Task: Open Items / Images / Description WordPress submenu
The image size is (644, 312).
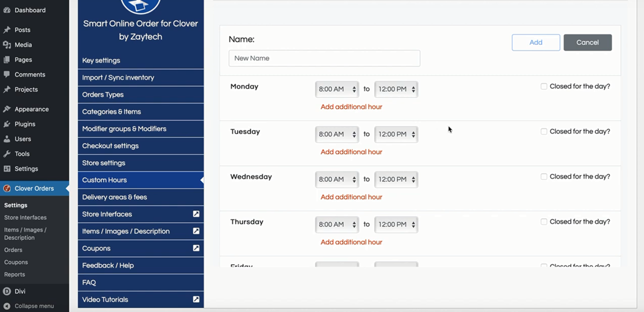Action: (x=25, y=234)
